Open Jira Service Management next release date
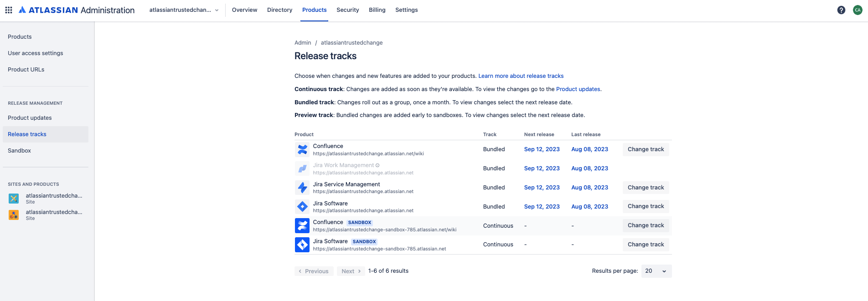This screenshot has height=301, width=868. [542, 188]
